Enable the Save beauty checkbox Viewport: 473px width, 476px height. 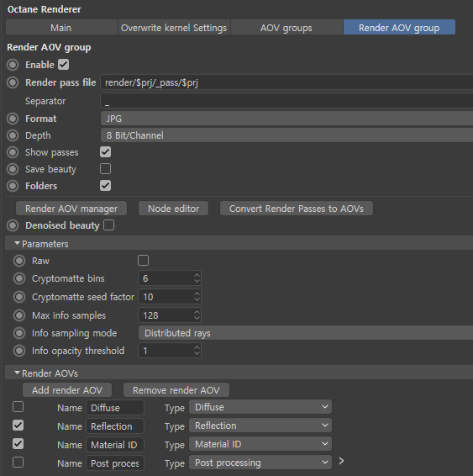[106, 168]
